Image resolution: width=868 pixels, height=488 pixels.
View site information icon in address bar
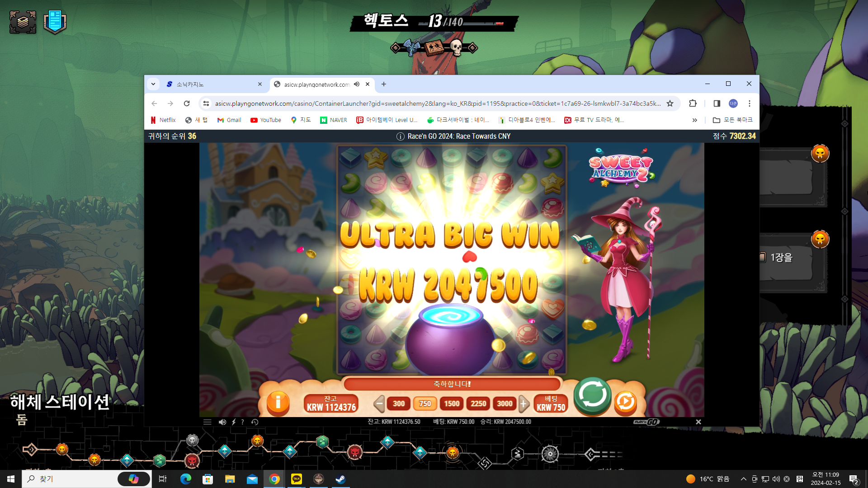click(x=206, y=103)
